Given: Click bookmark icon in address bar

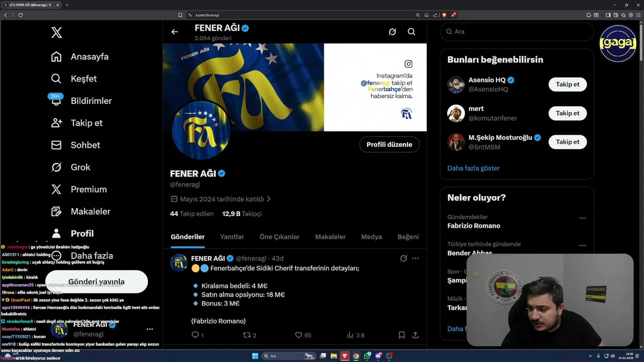Looking at the screenshot, I should (180, 15).
